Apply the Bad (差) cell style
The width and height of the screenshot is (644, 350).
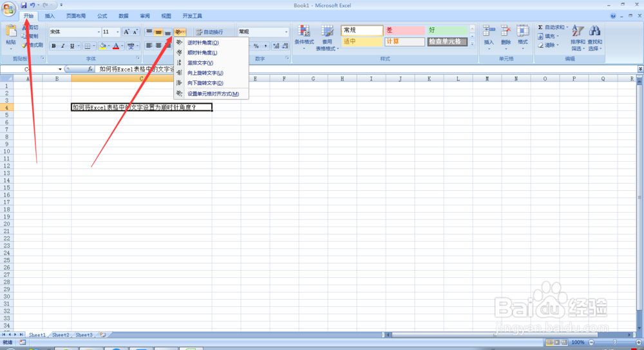pyautogui.click(x=404, y=30)
